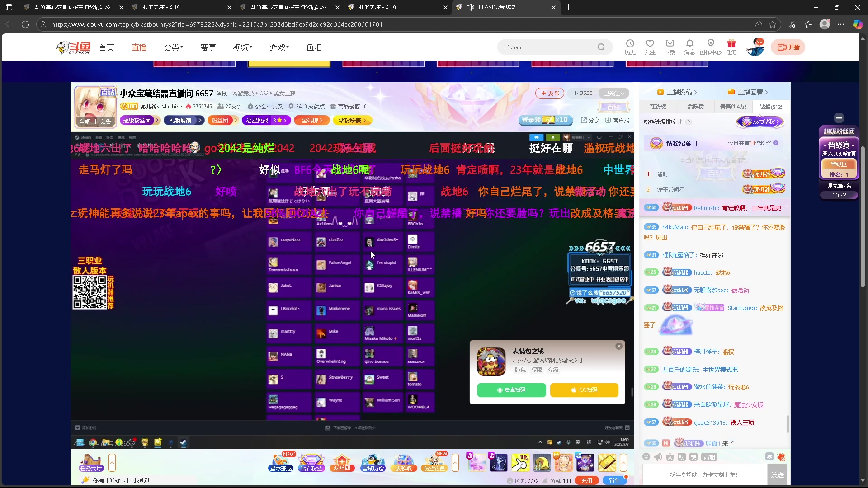
Task: Click the search magnifier icon
Action: coord(601,47)
